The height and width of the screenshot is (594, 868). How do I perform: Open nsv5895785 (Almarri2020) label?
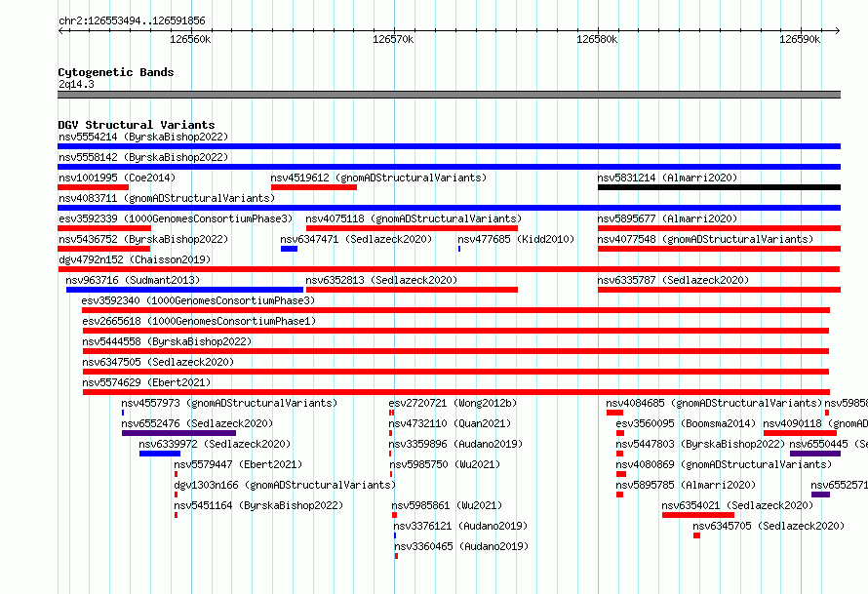coord(686,485)
